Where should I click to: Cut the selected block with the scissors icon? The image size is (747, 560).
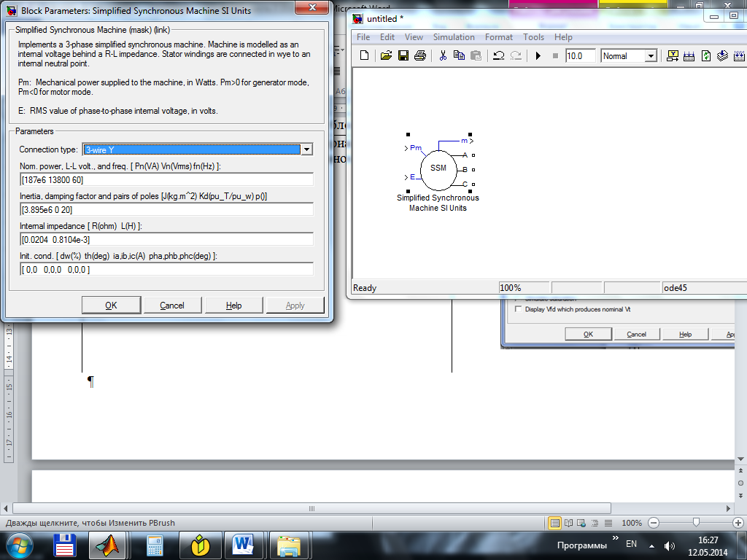click(443, 55)
